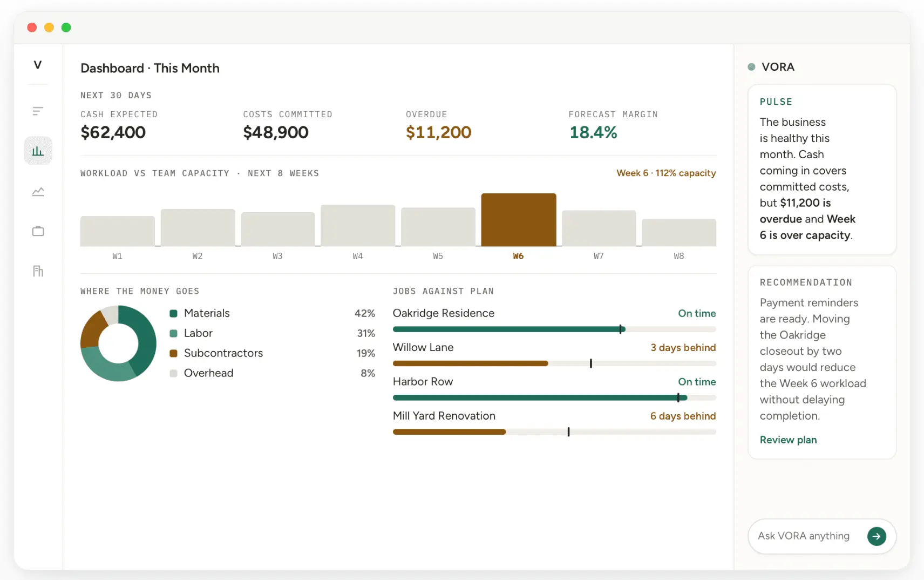Click the Oakridge Residence progress bar
This screenshot has width=924, height=580.
[x=554, y=329]
